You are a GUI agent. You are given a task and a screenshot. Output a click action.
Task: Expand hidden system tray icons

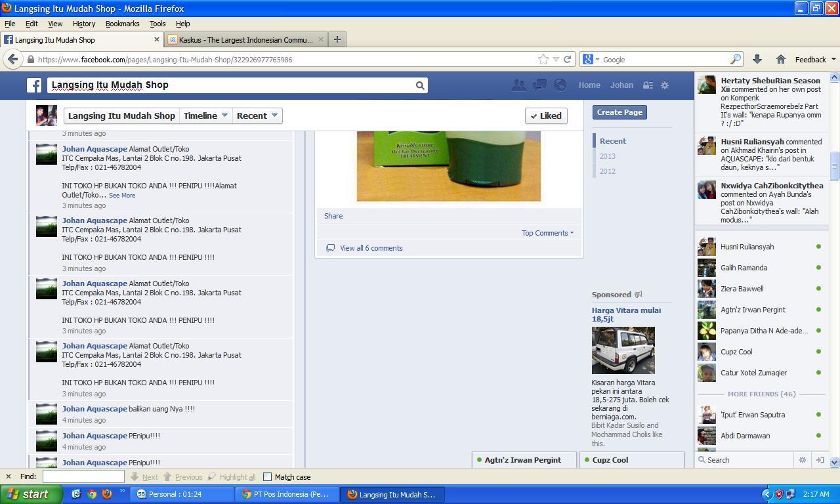(766, 494)
